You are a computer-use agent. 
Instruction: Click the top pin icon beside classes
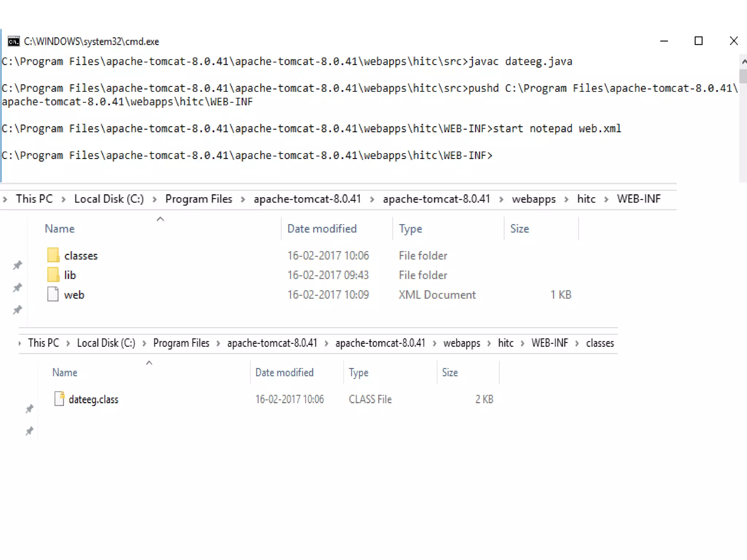[x=17, y=265]
